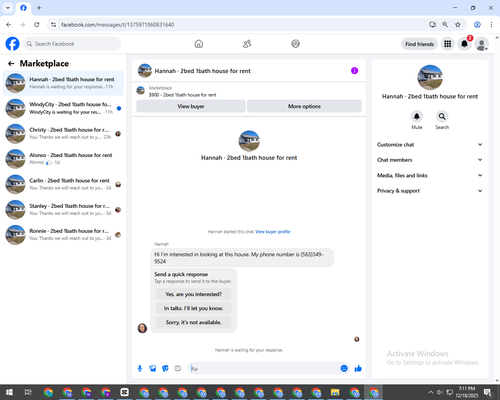The height and width of the screenshot is (400, 500).
Task: Open a new browser tab
Action: [x=39, y=8]
